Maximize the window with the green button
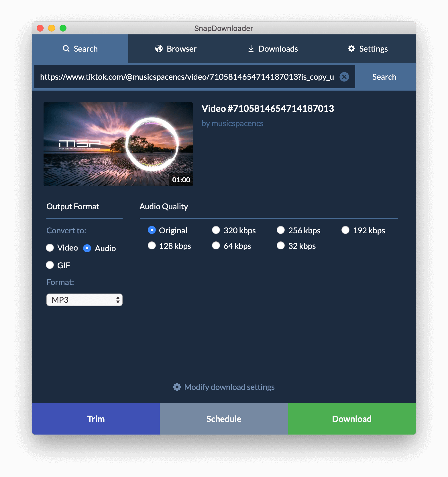448x477 pixels. [x=63, y=28]
